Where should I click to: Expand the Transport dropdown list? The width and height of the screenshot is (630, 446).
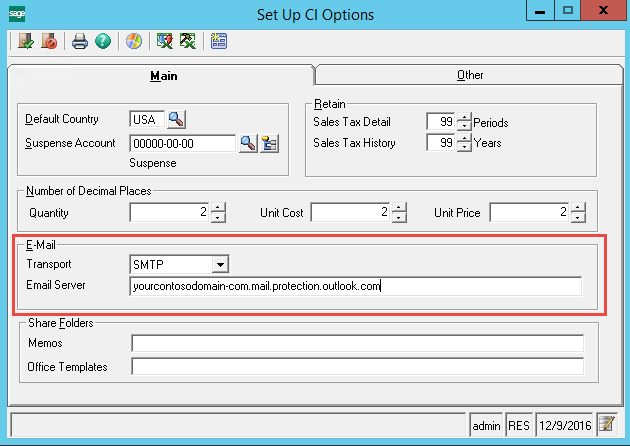click(x=221, y=265)
